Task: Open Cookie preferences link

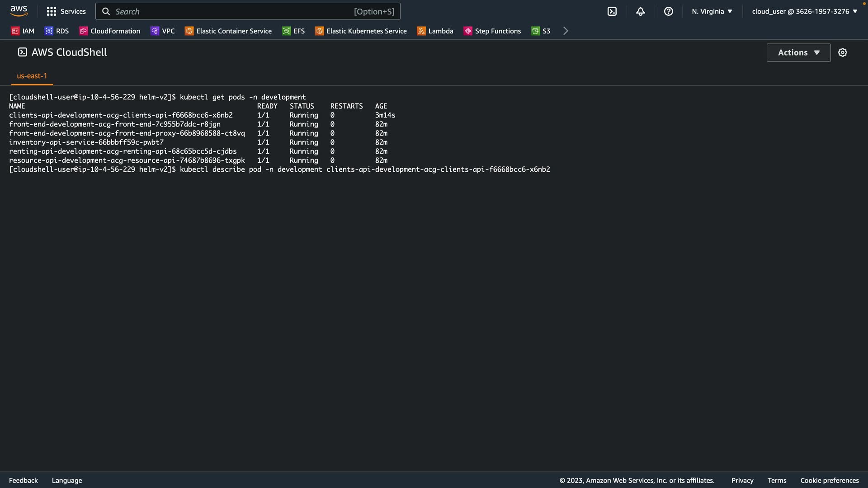Action: (x=829, y=480)
